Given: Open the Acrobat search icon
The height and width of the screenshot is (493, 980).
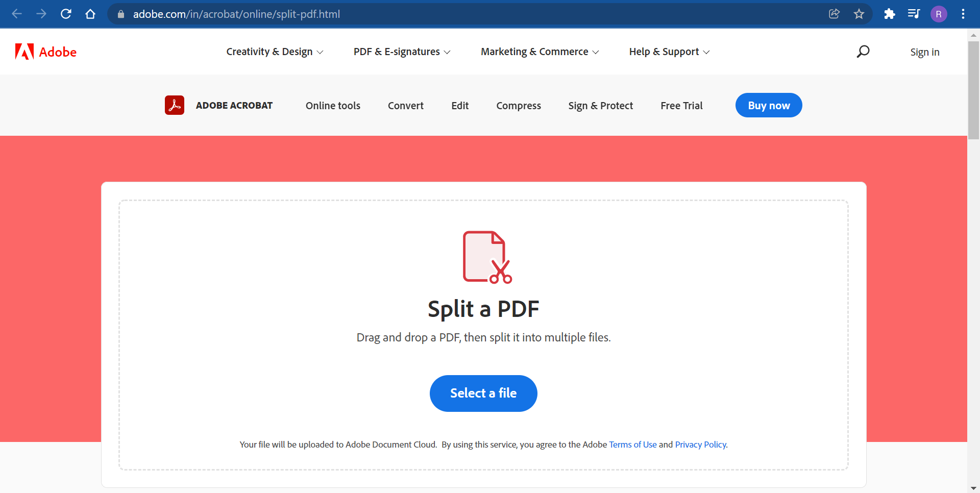Looking at the screenshot, I should tap(863, 51).
